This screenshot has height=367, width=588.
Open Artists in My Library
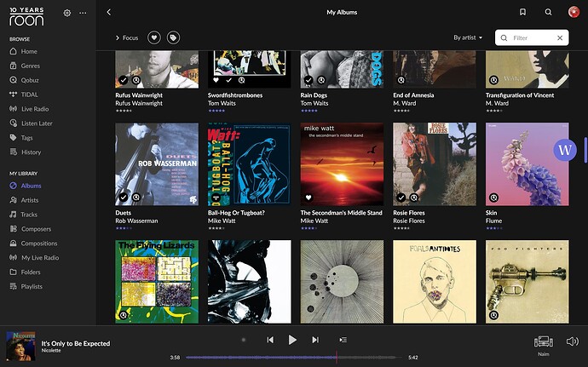click(x=24, y=200)
